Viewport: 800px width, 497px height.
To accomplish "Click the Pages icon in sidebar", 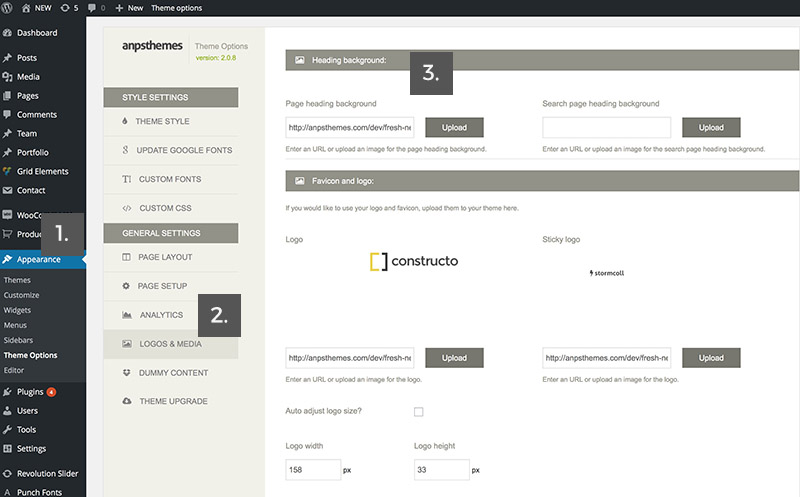I will (x=7, y=95).
